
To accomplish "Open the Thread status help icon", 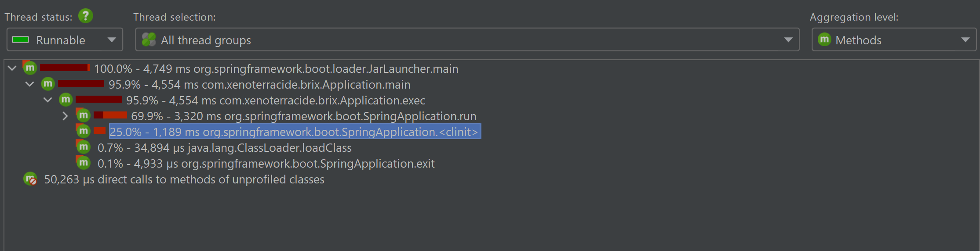I will 86,16.
